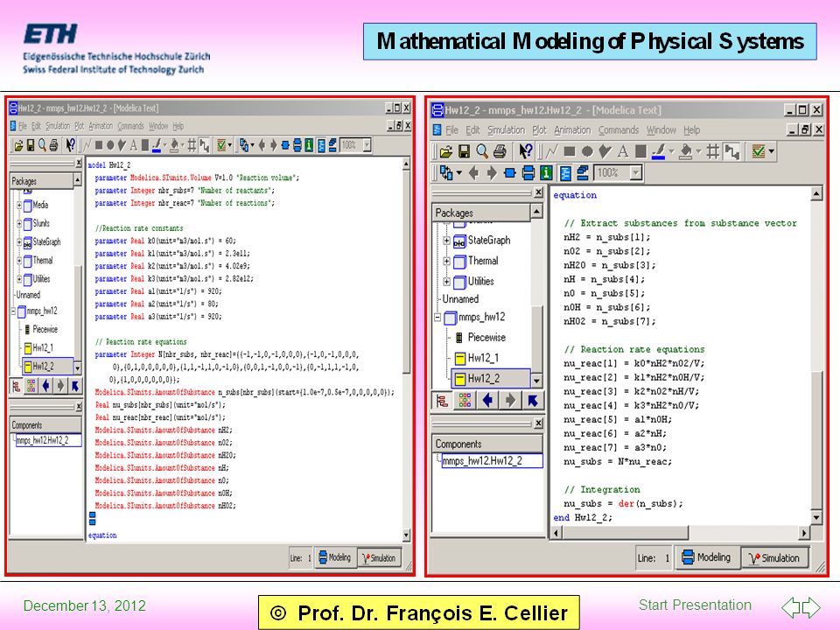This screenshot has height=630, width=840.
Task: Close the Packages browser pane in right window
Action: point(538,192)
